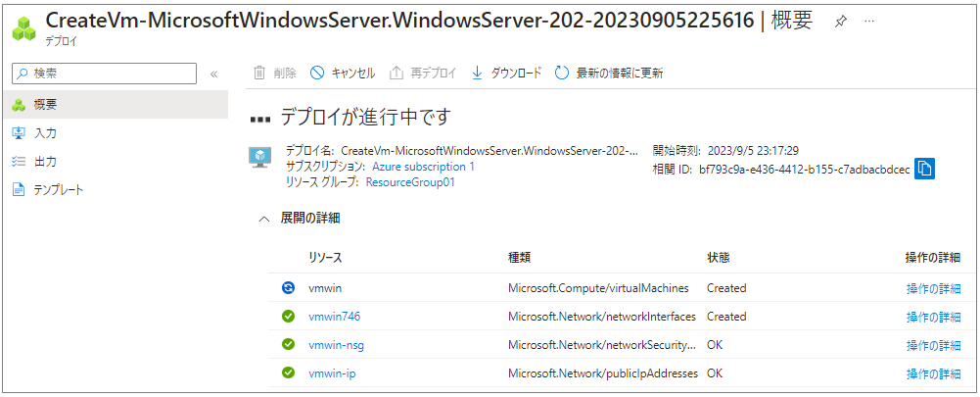
Task: Click the correlation ID value text
Action: pyautogui.click(x=805, y=168)
